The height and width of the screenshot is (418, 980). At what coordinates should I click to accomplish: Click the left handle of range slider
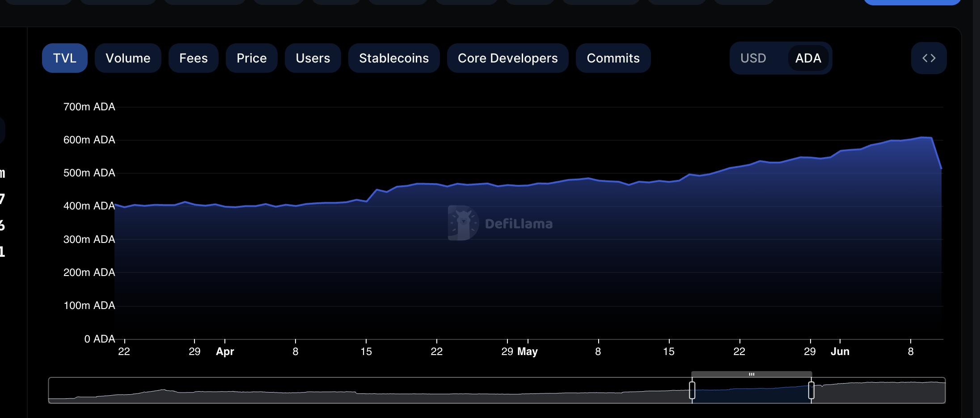pyautogui.click(x=692, y=390)
